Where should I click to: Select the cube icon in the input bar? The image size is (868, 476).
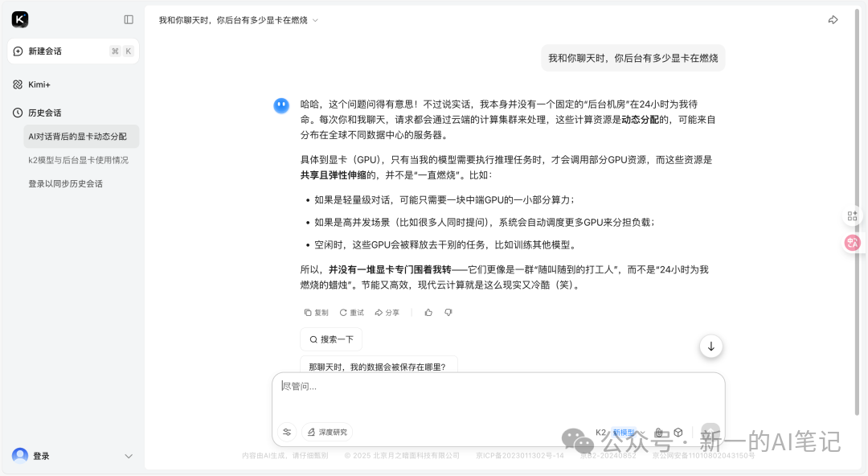(678, 433)
